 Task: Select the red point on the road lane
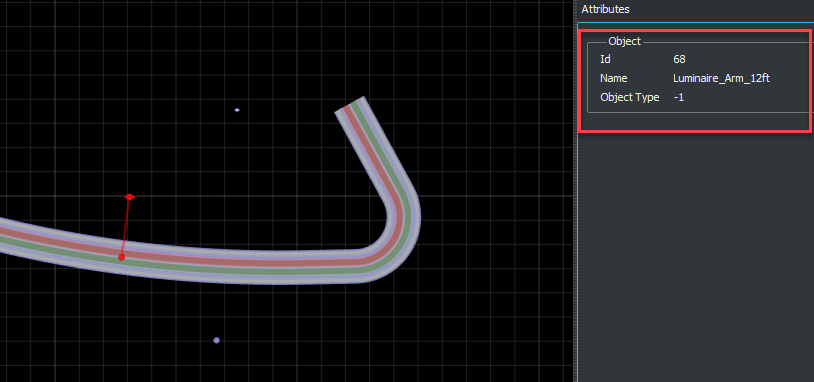(x=121, y=257)
